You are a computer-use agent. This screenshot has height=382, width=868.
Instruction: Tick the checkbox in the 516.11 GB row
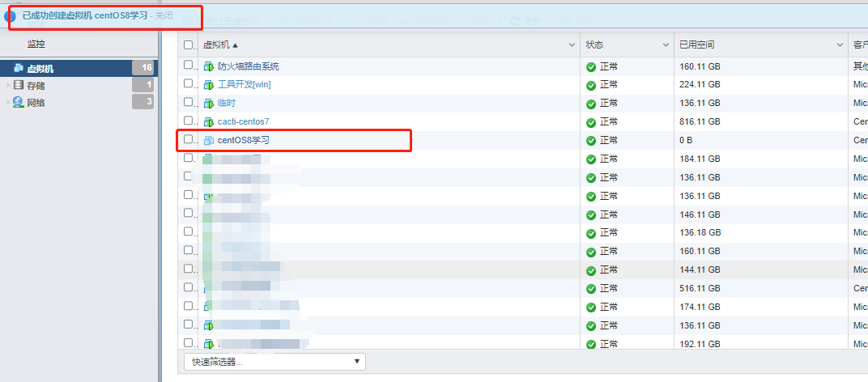click(x=188, y=286)
